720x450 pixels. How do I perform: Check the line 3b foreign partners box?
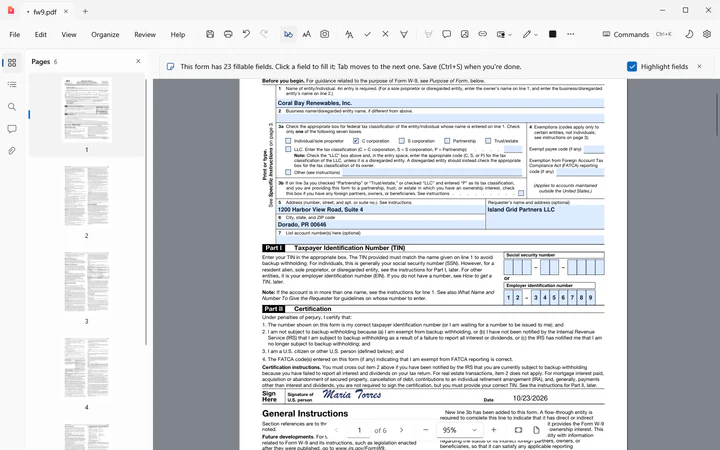coord(521,193)
